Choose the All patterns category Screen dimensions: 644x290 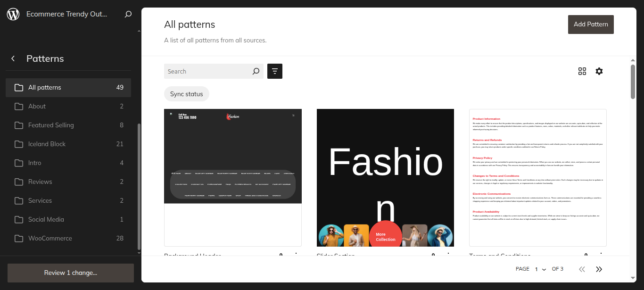(68, 87)
